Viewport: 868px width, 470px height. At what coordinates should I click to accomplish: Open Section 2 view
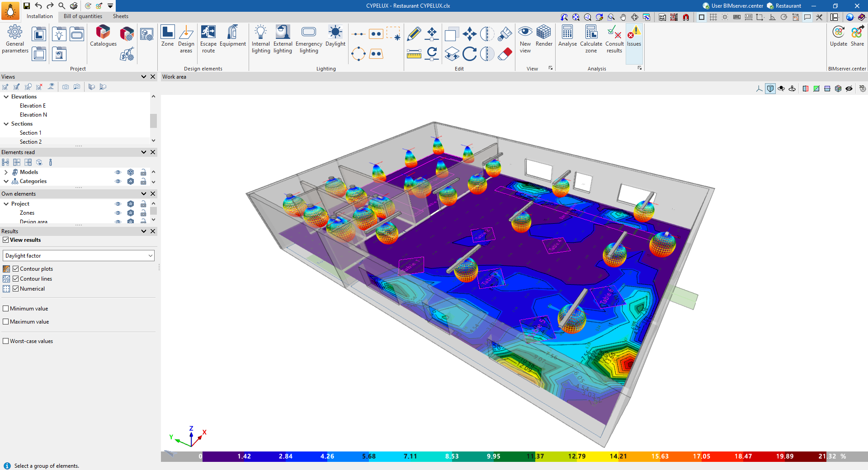[x=31, y=142]
